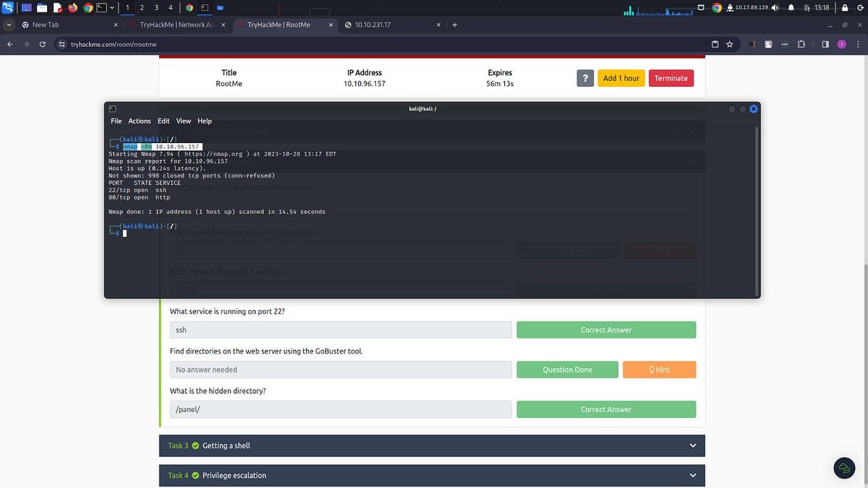Image resolution: width=868 pixels, height=488 pixels.
Task: Open notifications via the bell icon
Action: tap(791, 8)
